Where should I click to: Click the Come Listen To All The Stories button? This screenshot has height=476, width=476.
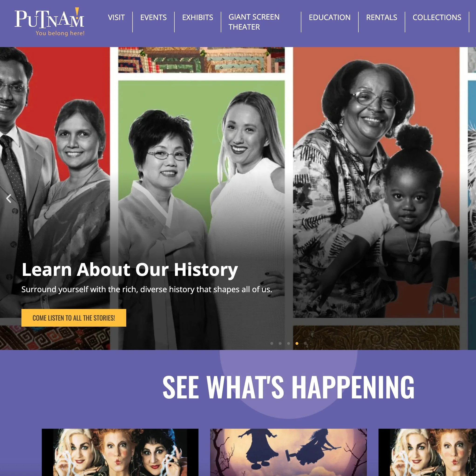74,318
